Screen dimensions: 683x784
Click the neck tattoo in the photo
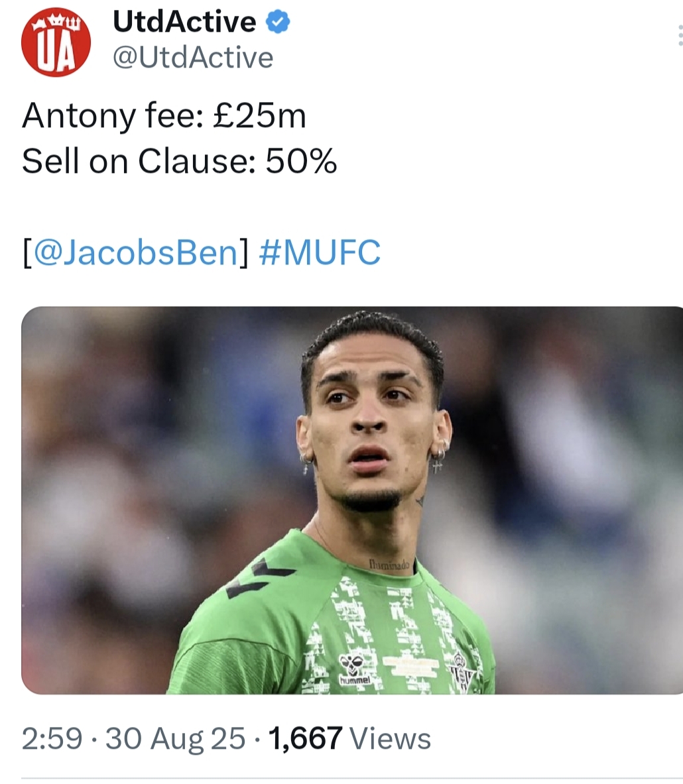[389, 565]
